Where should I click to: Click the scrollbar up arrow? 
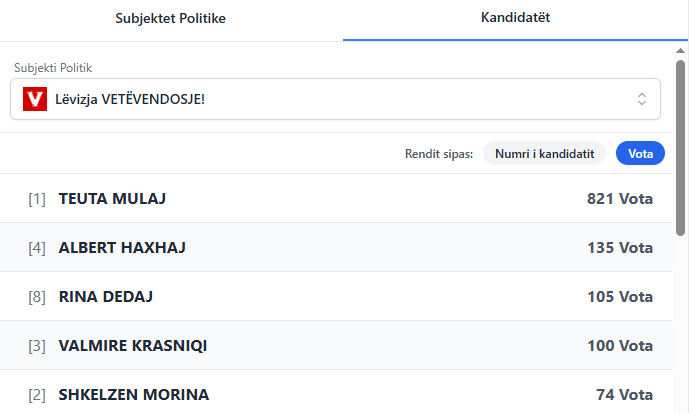[681, 50]
